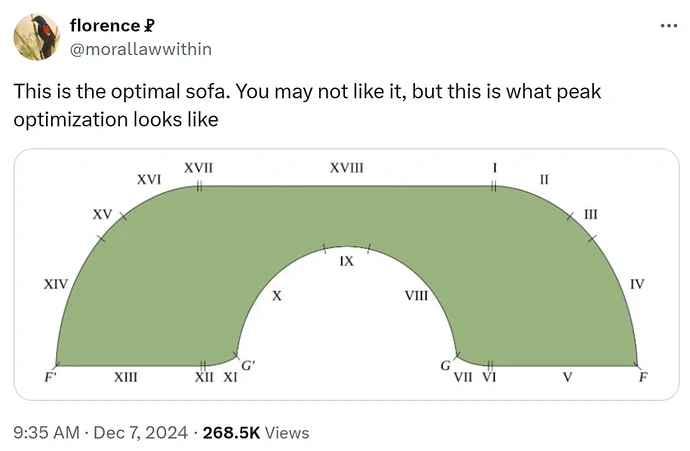Click the XVI label at upper left
Image resolution: width=690 pixels, height=451 pixels.
pyautogui.click(x=149, y=180)
